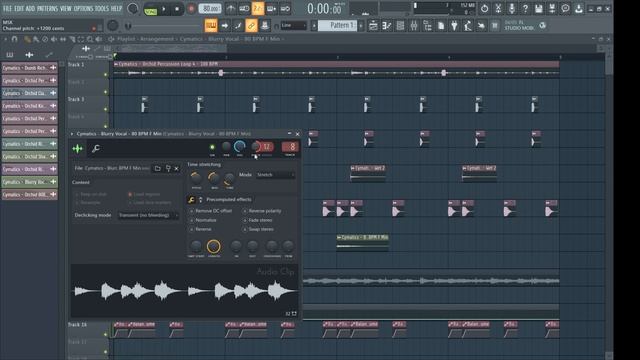The height and width of the screenshot is (360, 640).
Task: Enable Reverse option
Action: click(200, 229)
